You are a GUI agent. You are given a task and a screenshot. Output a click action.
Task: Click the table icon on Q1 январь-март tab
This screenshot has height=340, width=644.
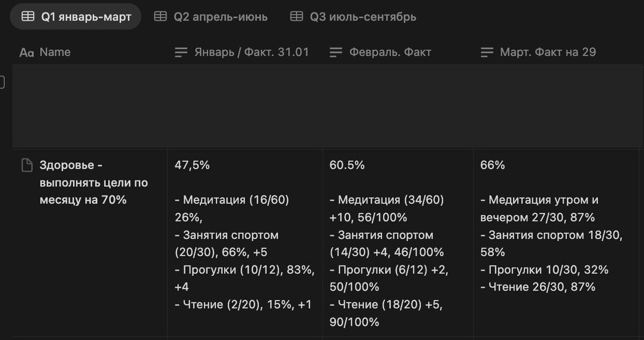point(27,17)
